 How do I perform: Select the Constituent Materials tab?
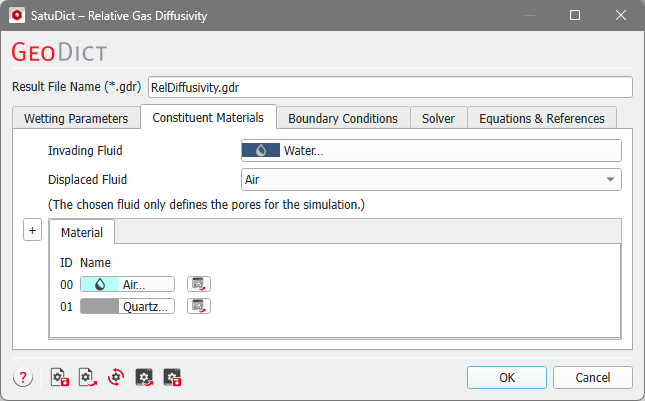tap(208, 118)
